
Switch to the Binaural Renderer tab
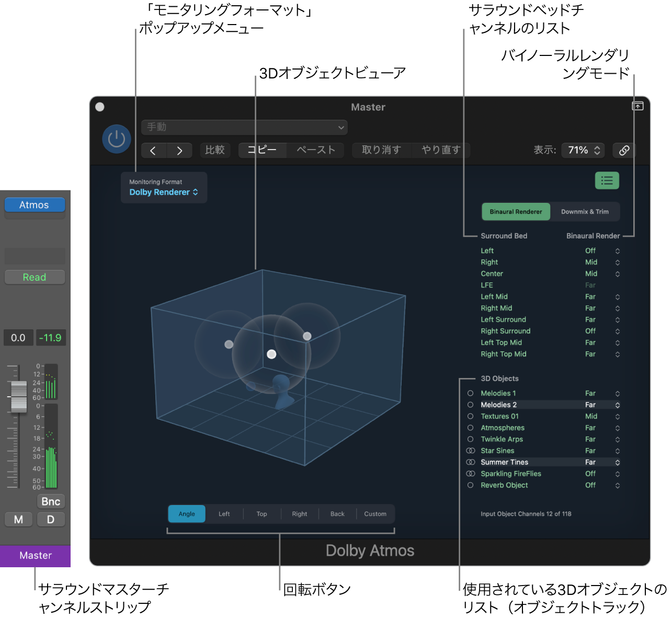click(x=516, y=212)
